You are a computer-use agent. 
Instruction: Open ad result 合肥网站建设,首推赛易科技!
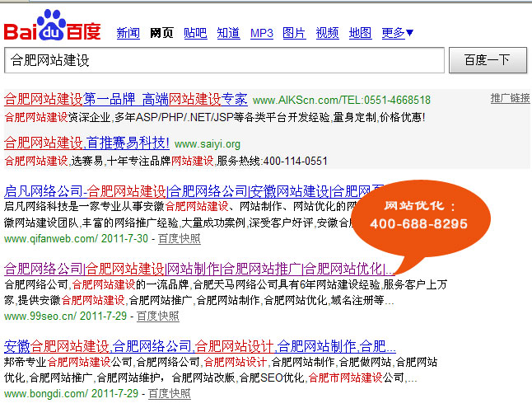click(86, 143)
